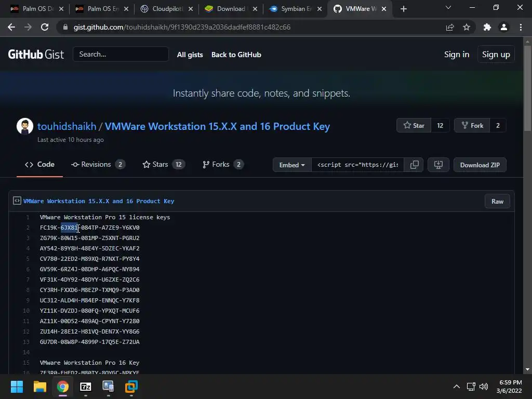The image size is (532, 399).
Task: Open Chrome three-dot menu
Action: pyautogui.click(x=521, y=27)
